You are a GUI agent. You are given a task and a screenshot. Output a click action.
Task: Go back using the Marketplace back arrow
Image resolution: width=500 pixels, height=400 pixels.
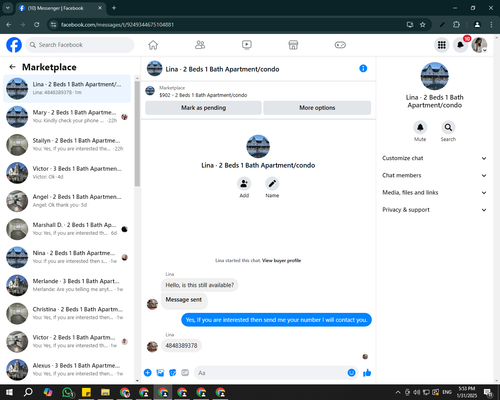pyautogui.click(x=13, y=67)
